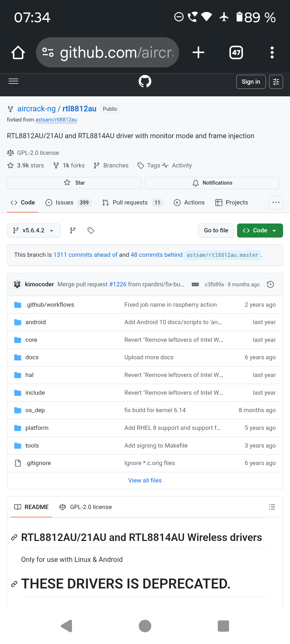Open the v5.6.4.2 branch selector dropdown
This screenshot has height=644, width=290.
[34, 230]
